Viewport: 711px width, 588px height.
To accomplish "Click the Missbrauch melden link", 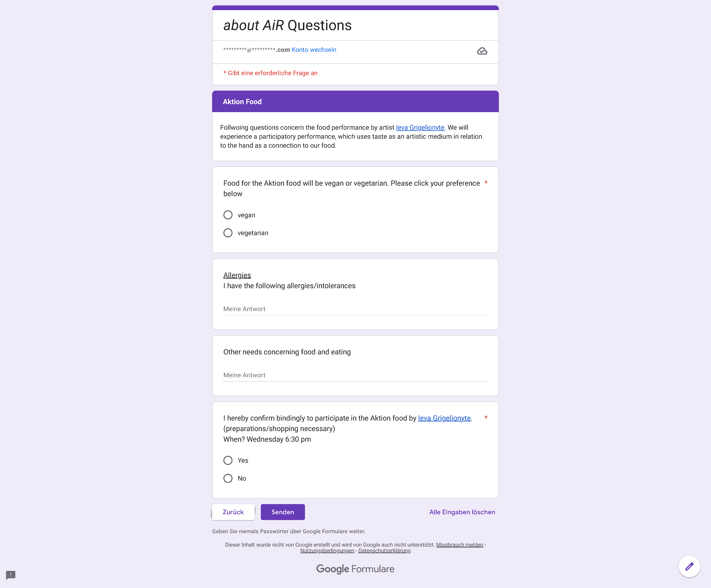I will [x=459, y=545].
